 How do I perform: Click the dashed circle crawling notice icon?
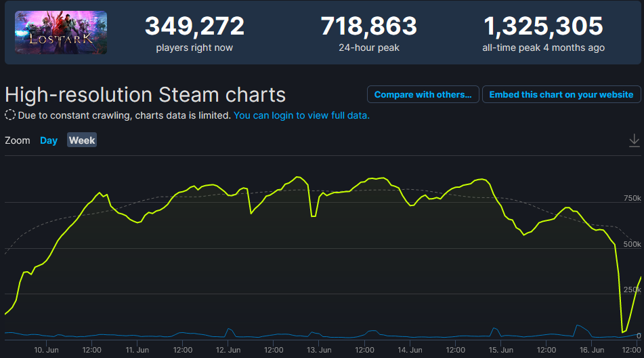(10, 115)
